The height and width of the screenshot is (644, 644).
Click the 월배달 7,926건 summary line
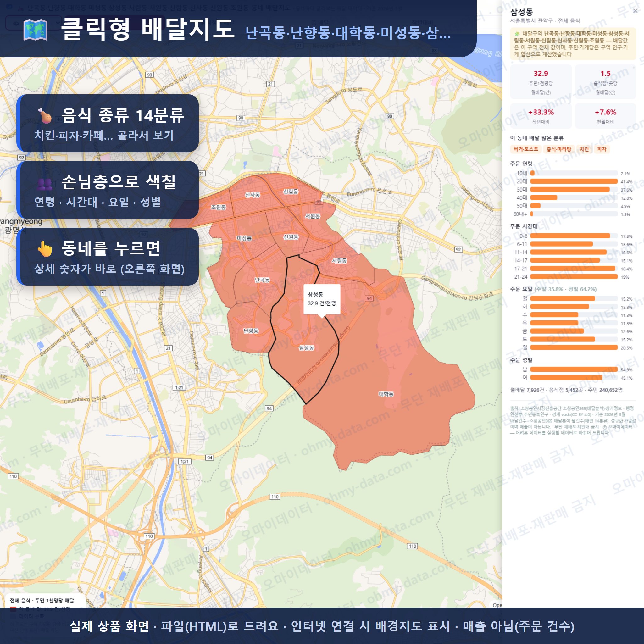click(566, 390)
